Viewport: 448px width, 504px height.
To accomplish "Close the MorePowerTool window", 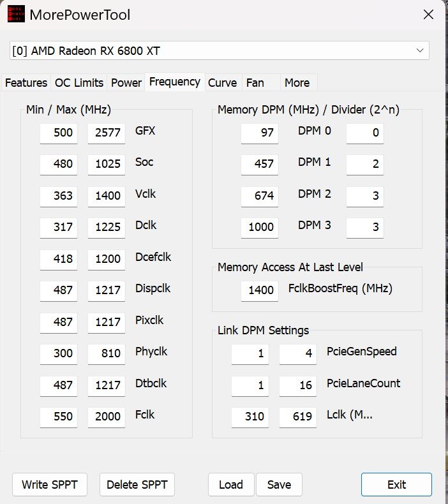I will pos(428,15).
